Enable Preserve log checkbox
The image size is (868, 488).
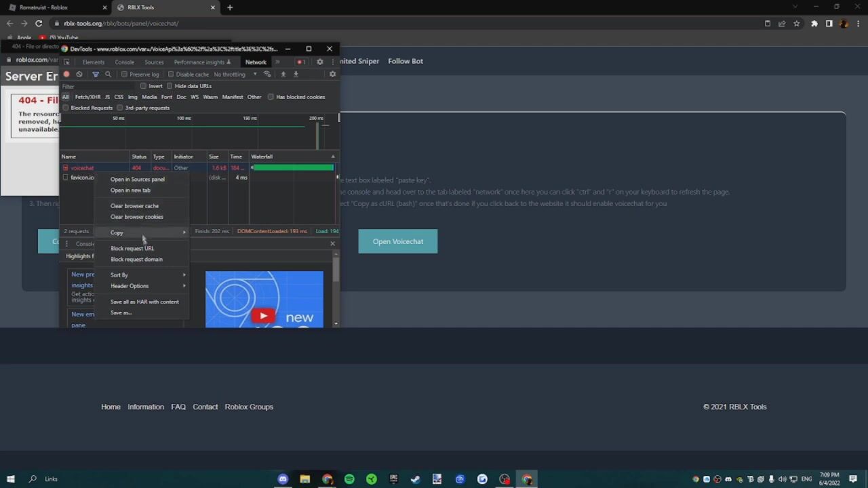coord(124,75)
